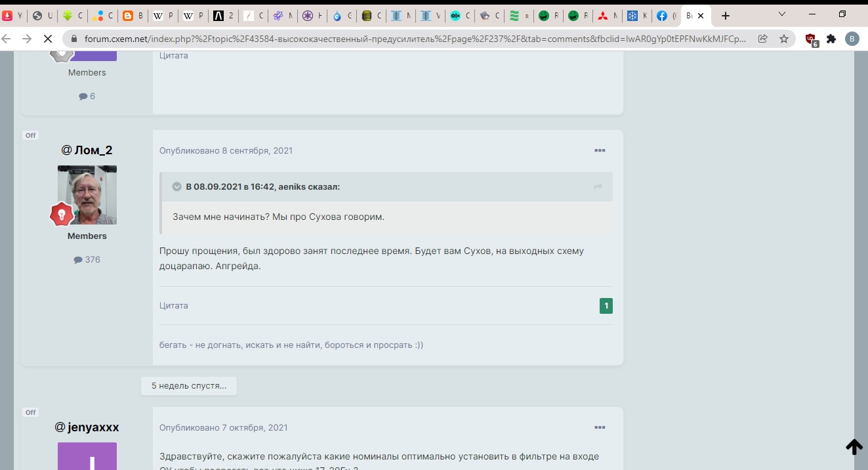
Task: Switch to the Blogger tab
Action: pos(127,15)
